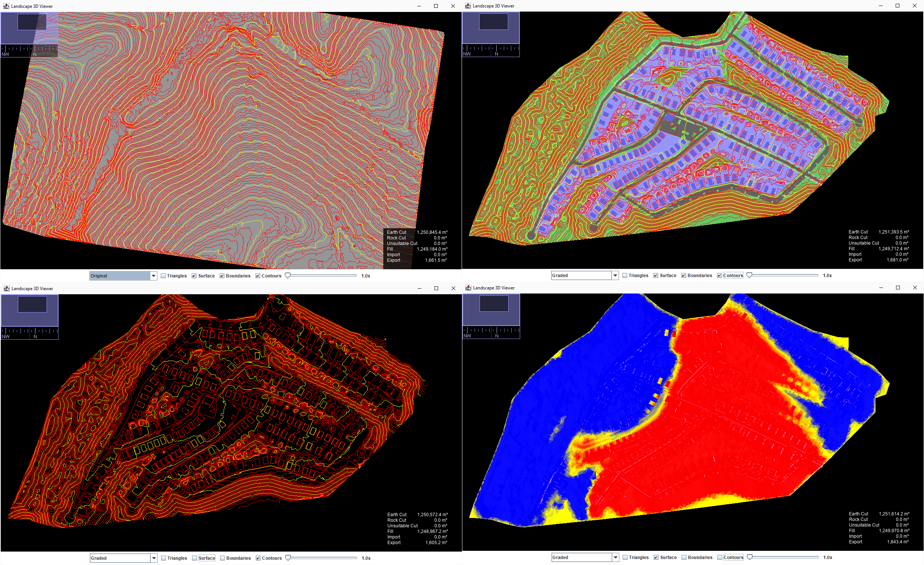Click the navigation thumbnail in top-right viewer
The width and height of the screenshot is (924, 565).
point(491,27)
